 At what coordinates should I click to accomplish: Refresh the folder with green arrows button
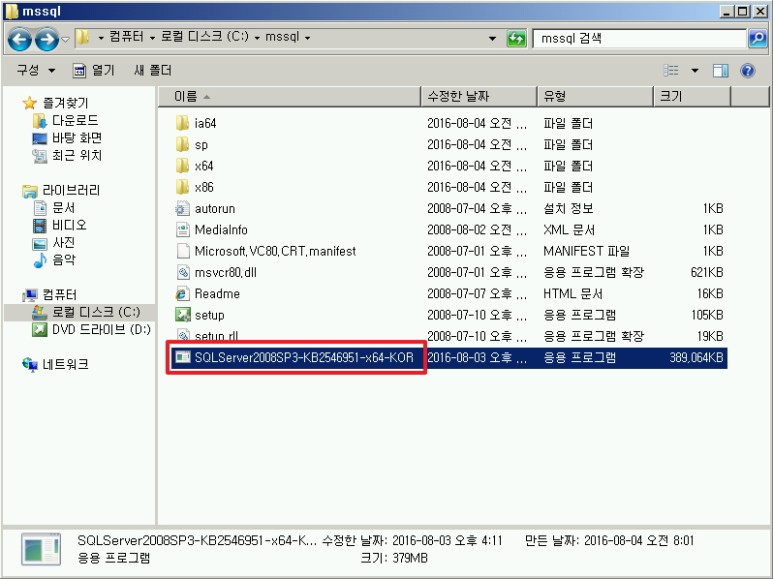point(516,38)
